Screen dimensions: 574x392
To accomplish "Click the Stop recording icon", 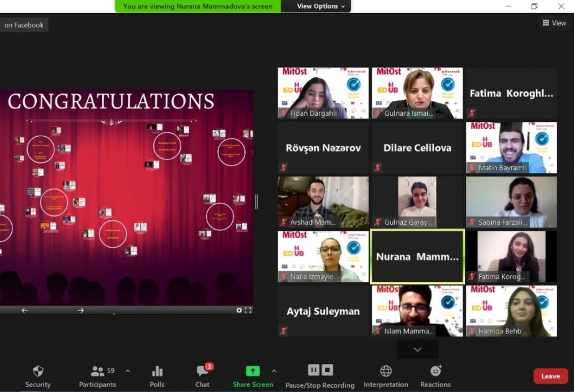I will pos(327,370).
